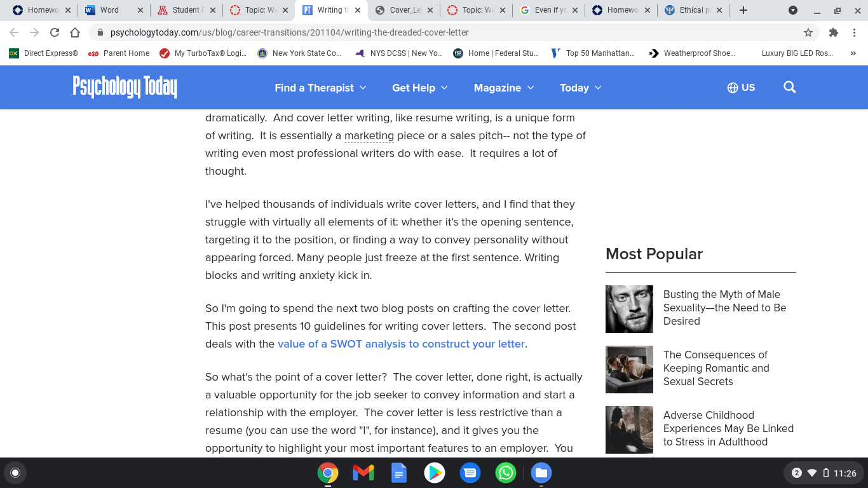Launch WhatsApp from the shelf
This screenshot has height=488, width=868.
tap(506, 473)
